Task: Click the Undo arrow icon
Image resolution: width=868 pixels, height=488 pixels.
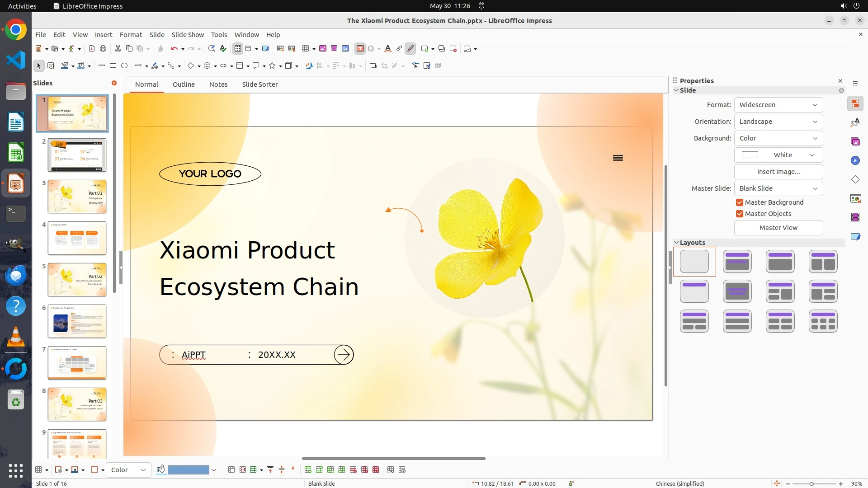Action: tap(174, 49)
